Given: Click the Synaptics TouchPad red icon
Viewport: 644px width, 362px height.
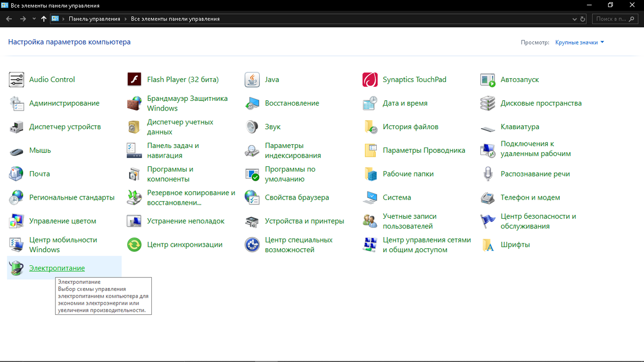Looking at the screenshot, I should tap(370, 79).
